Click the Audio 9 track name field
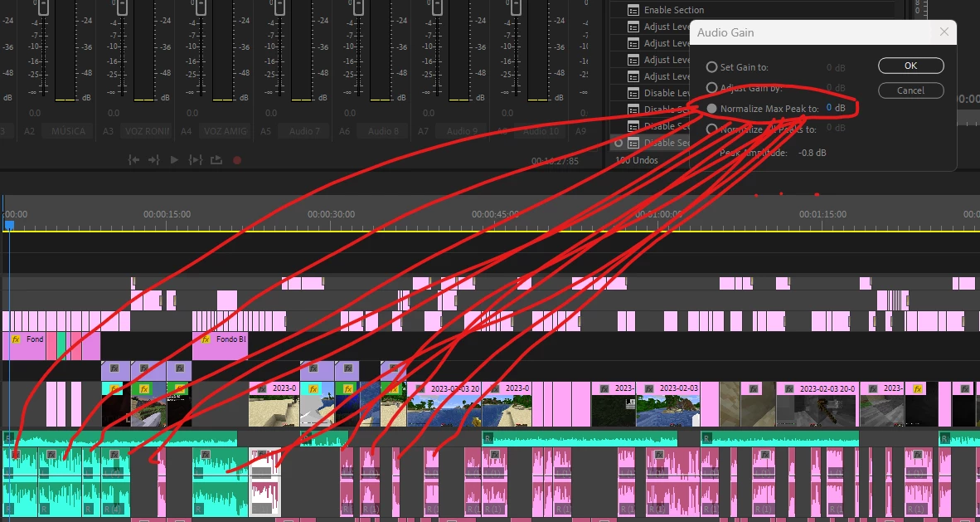 tap(462, 131)
